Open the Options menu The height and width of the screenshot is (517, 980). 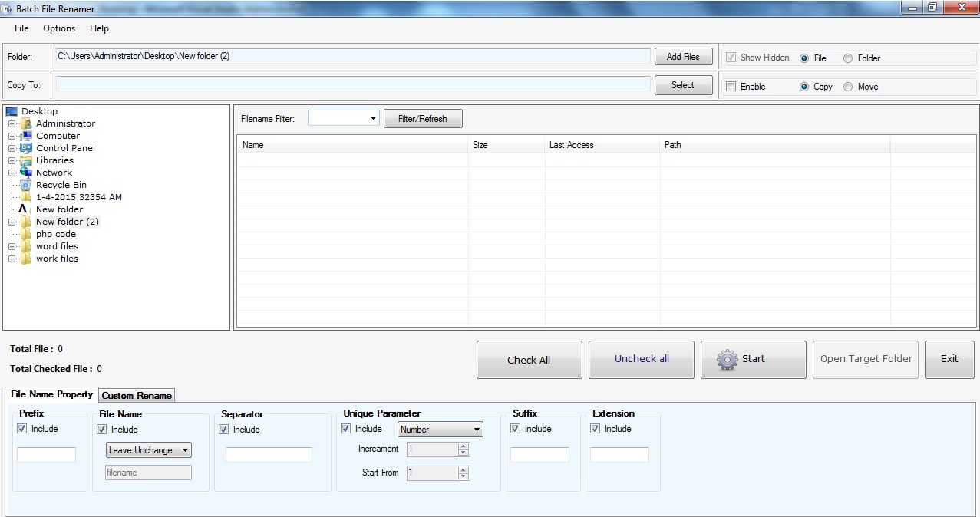(x=59, y=28)
